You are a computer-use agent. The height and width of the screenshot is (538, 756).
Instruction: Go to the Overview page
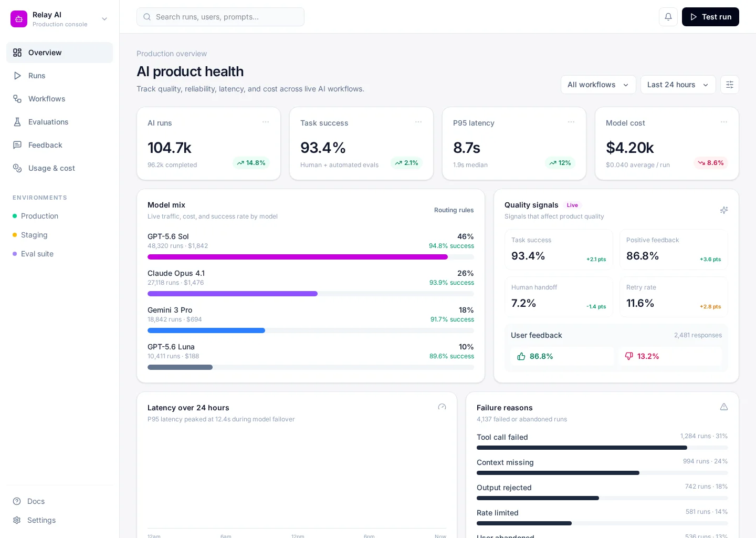pyautogui.click(x=59, y=53)
